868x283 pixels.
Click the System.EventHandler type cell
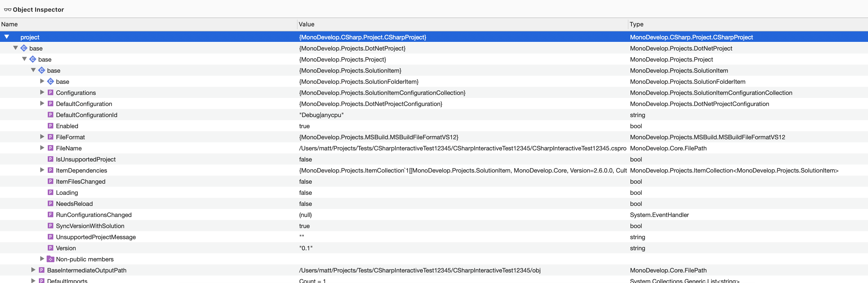(659, 215)
